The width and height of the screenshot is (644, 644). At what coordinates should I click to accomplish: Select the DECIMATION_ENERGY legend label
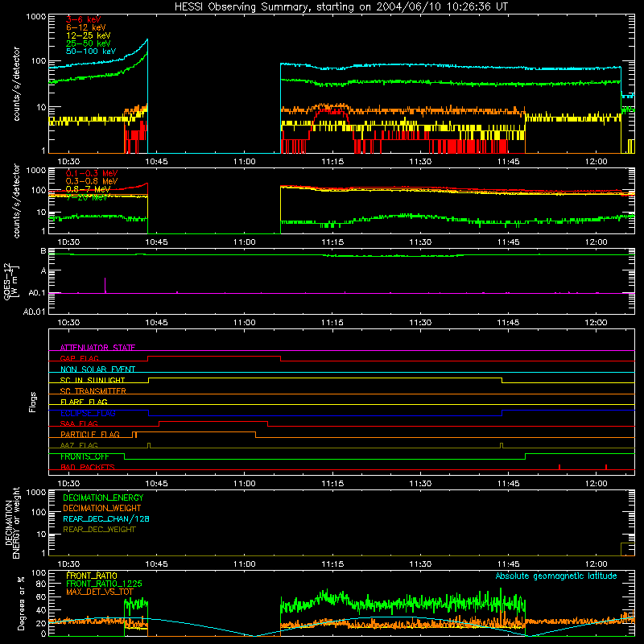tap(103, 497)
